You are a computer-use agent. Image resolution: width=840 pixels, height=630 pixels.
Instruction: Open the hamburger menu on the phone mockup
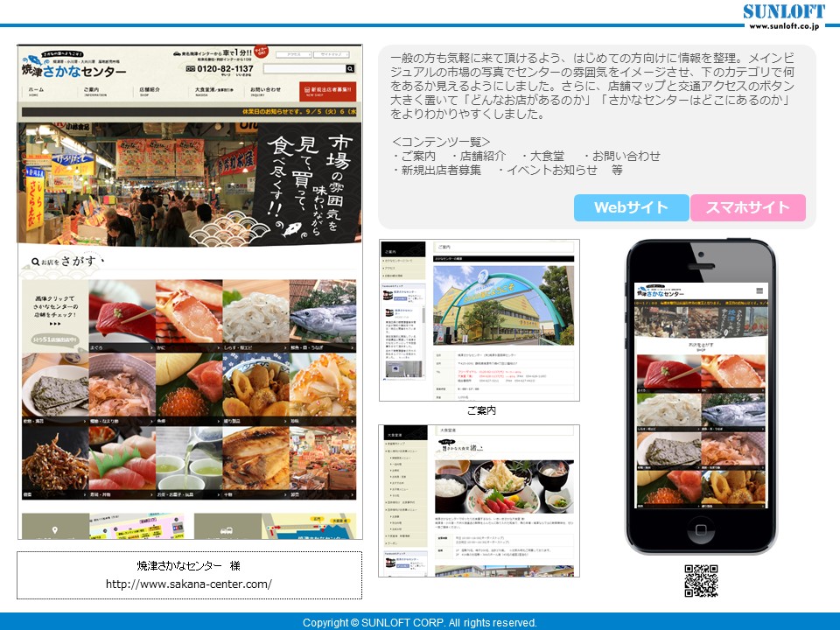point(759,290)
